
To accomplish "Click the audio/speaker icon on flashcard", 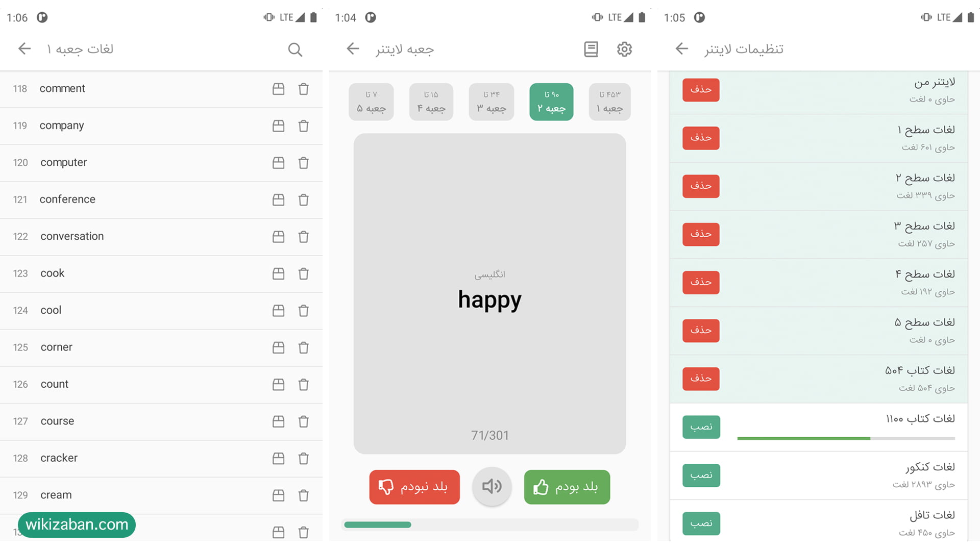I will (489, 486).
